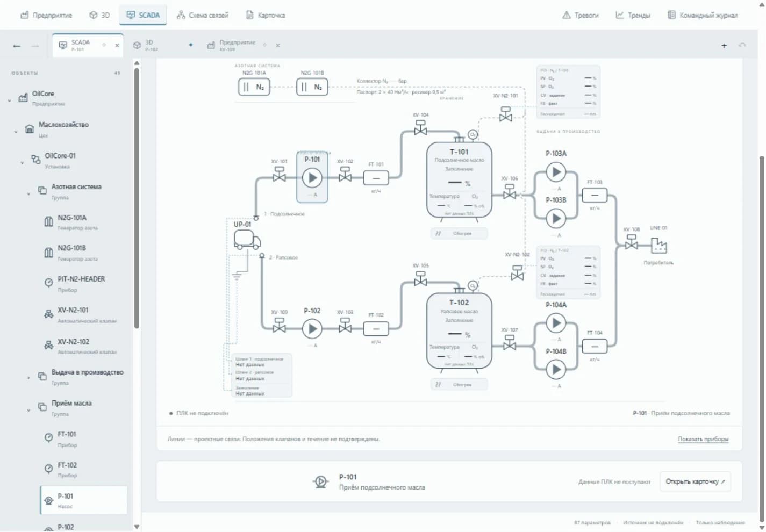This screenshot has height=532, width=766.
Task: Click the Открыть карточку button
Action: 695,481
